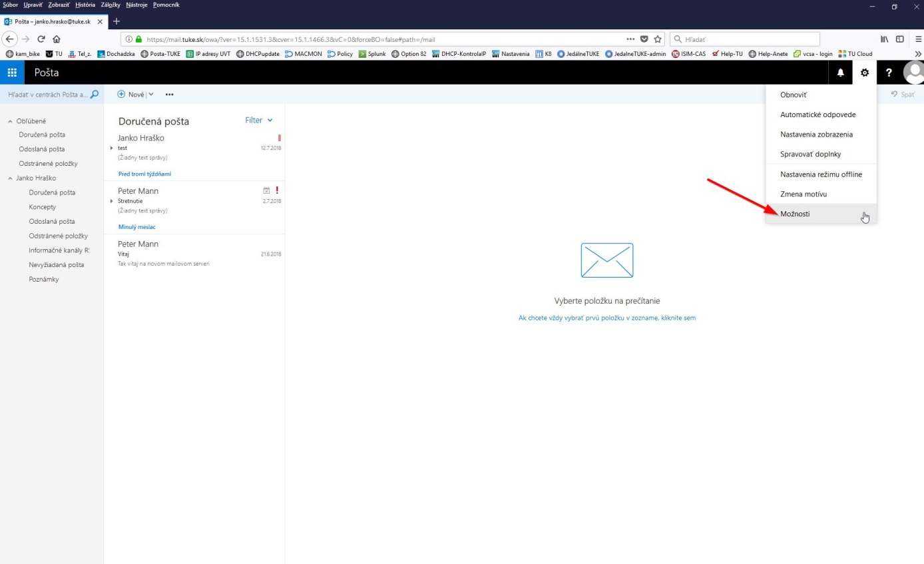924x564 pixels.
Task: Open the Firefox hamburger menu
Action: tap(918, 39)
